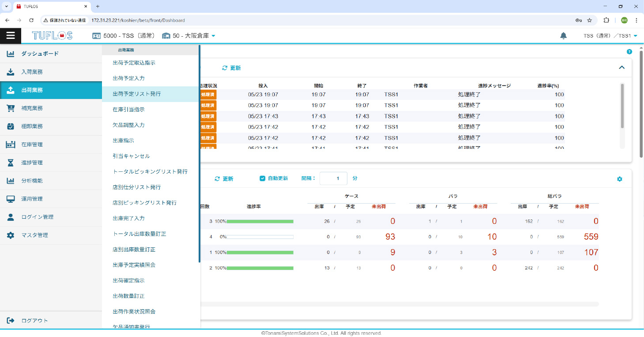Open the Chrome profile avatar
The height and width of the screenshot is (337, 644).
624,20
